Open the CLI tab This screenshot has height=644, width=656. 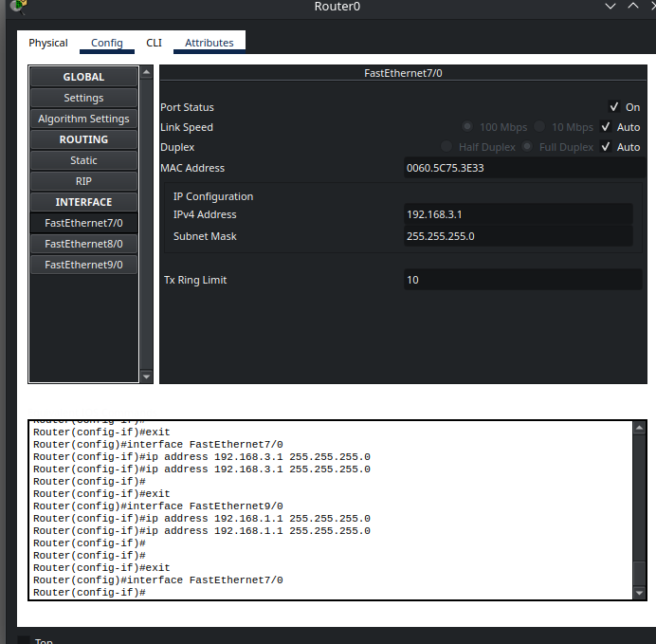[x=154, y=43]
